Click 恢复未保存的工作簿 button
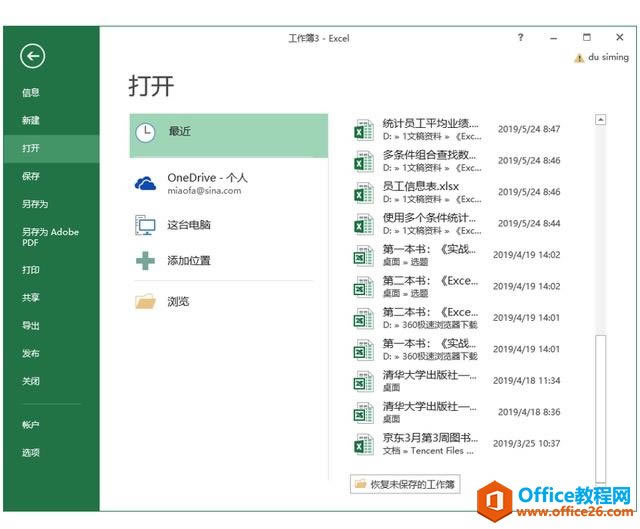The width and height of the screenshot is (640, 529). point(405,485)
